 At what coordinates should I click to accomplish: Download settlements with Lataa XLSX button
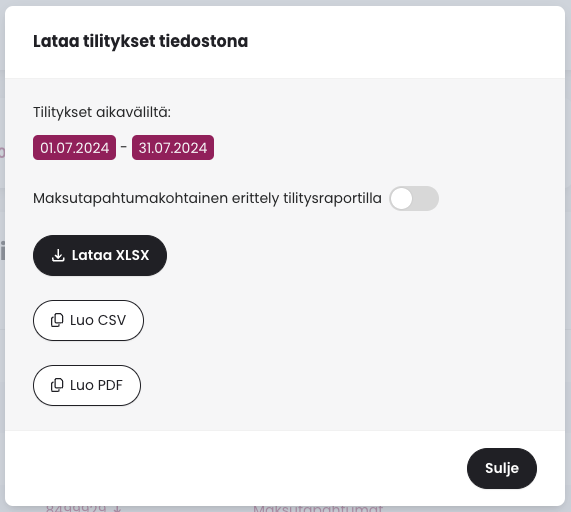pyautogui.click(x=100, y=255)
